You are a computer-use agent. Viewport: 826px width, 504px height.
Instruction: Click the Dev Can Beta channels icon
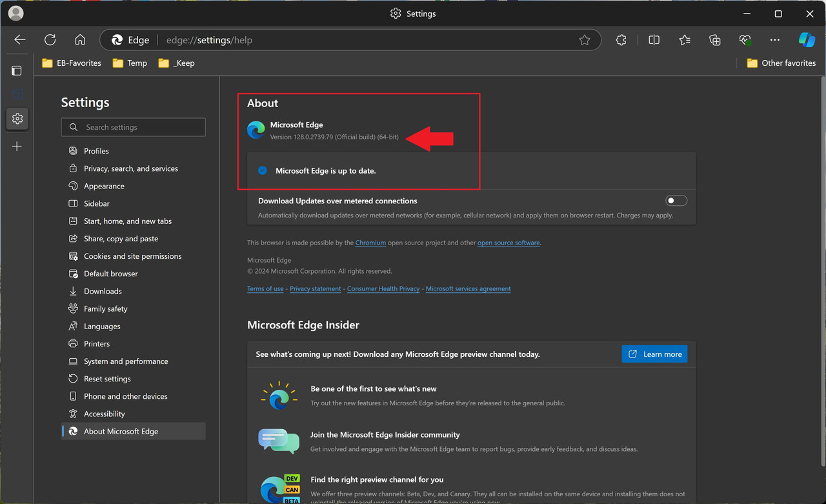click(280, 489)
